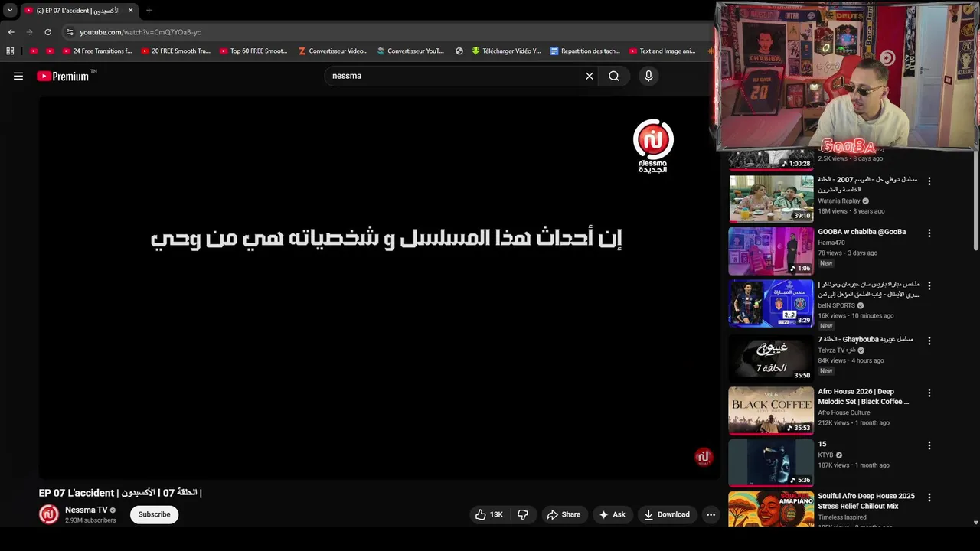The image size is (980, 551).
Task: Open more options for Afro House 2026
Action: [x=929, y=393]
